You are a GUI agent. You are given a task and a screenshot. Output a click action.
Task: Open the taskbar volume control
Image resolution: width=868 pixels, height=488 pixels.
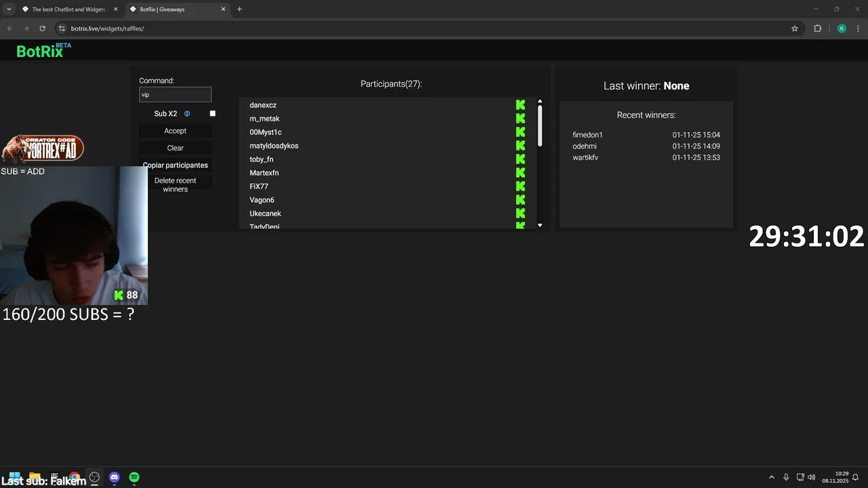click(x=812, y=477)
